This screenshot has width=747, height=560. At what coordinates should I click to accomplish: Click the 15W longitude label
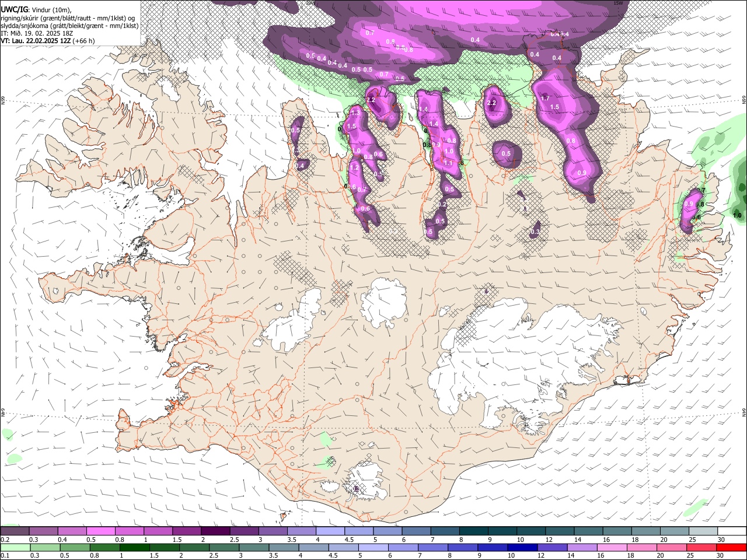[618, 3]
